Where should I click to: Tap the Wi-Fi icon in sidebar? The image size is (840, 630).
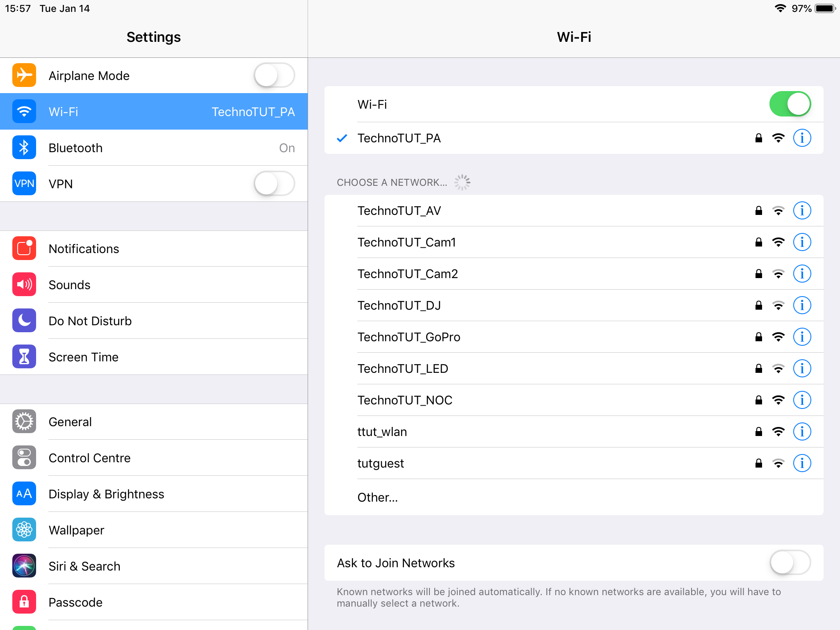click(24, 112)
